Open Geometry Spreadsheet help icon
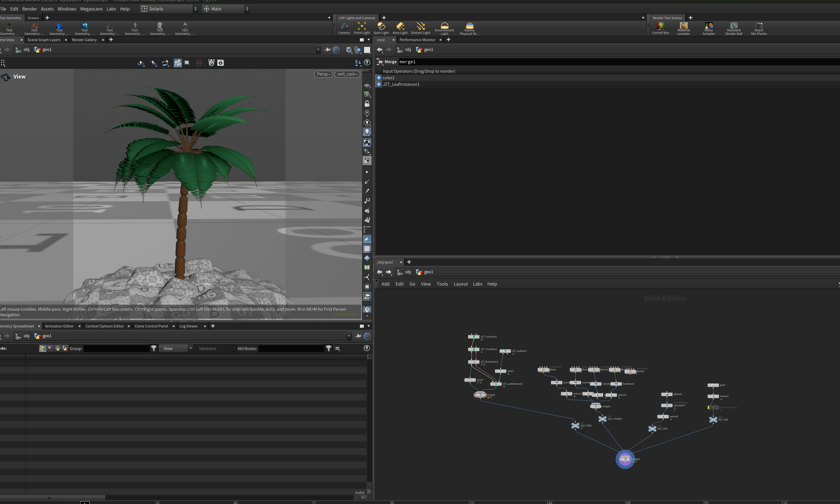 367,348
